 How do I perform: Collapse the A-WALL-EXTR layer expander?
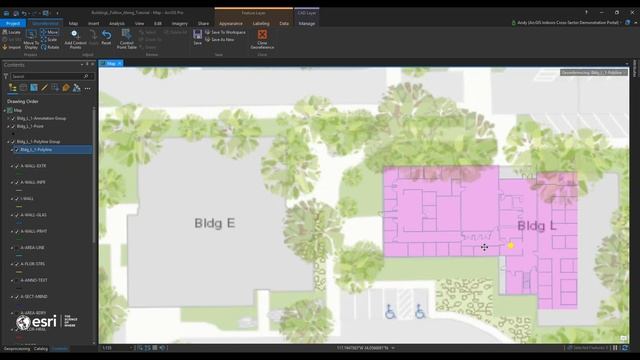point(12,166)
